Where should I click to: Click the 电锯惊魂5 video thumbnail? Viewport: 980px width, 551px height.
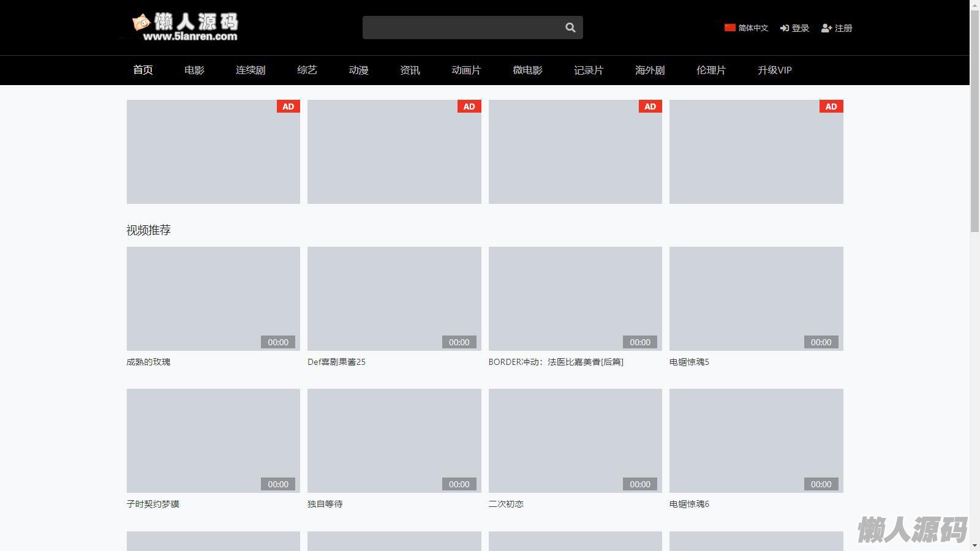756,299
